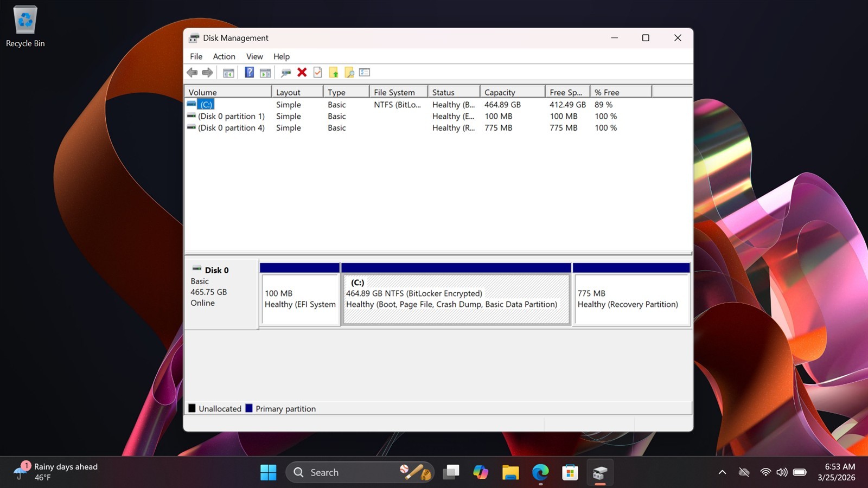Viewport: 868px width, 488px height.
Task: Click the 464.89 GB capacity cell
Action: 502,105
